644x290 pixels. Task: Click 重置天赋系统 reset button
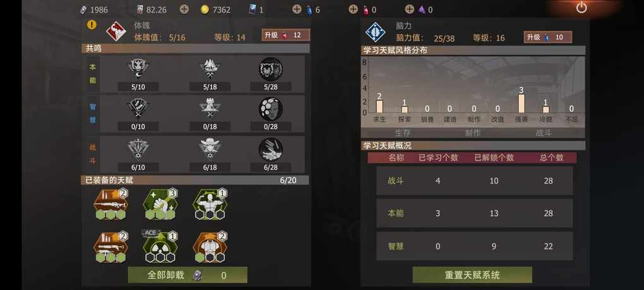click(472, 275)
